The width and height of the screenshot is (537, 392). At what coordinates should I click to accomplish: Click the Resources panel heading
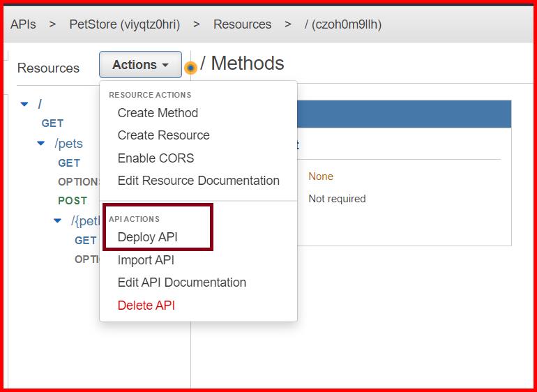pyautogui.click(x=48, y=68)
